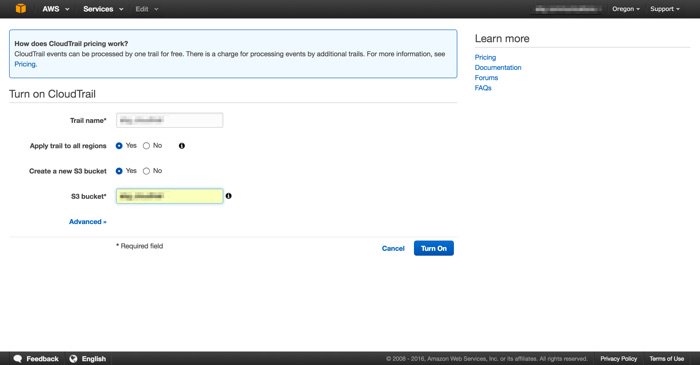This screenshot has height=365, width=700.
Task: Click the Cancel link
Action: tap(393, 249)
